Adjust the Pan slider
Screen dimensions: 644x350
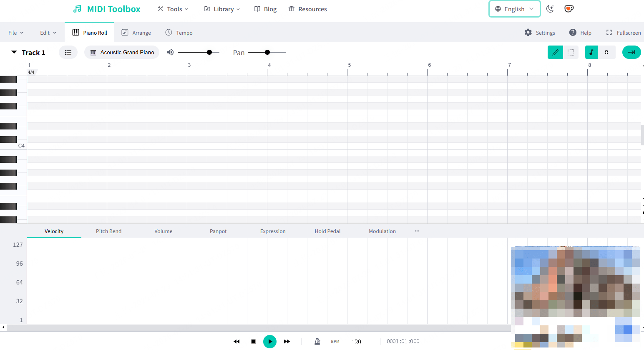tap(267, 52)
